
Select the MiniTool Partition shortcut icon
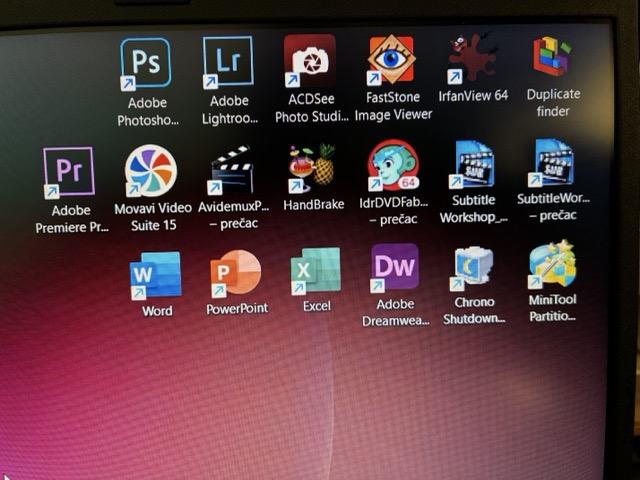552,264
